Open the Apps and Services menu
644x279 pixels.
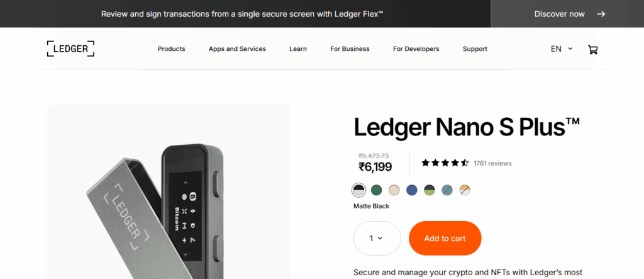click(x=237, y=48)
